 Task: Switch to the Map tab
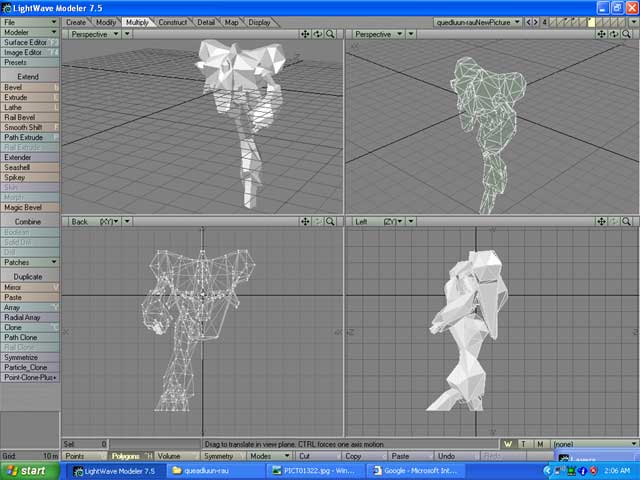tap(231, 22)
